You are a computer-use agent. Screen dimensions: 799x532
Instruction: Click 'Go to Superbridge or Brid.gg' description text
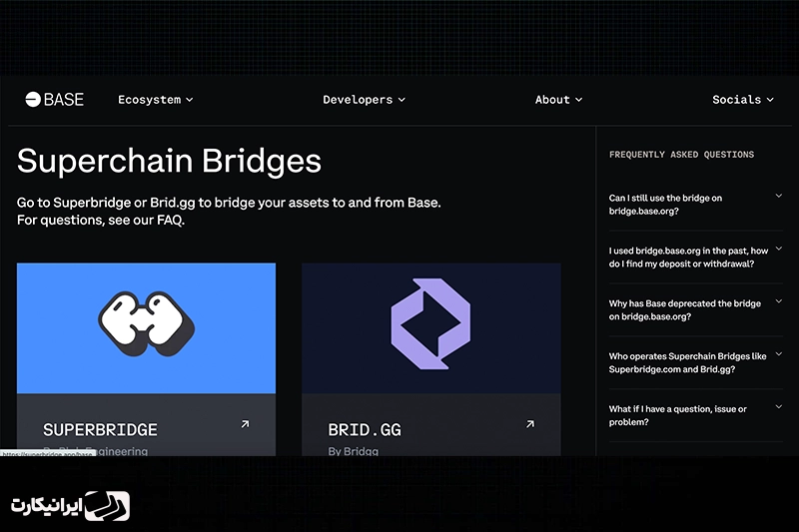229,203
